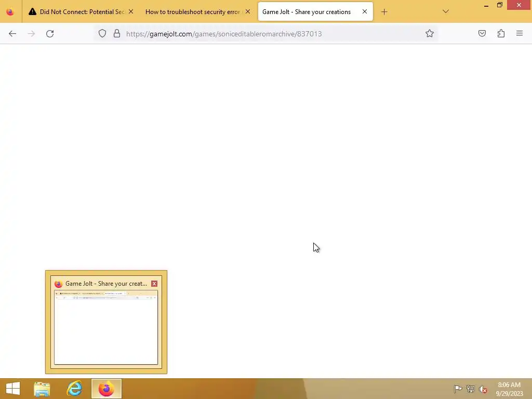Viewport: 532px width, 399px height.
Task: Open the clock showing 8:06 AM
Action: (x=509, y=389)
